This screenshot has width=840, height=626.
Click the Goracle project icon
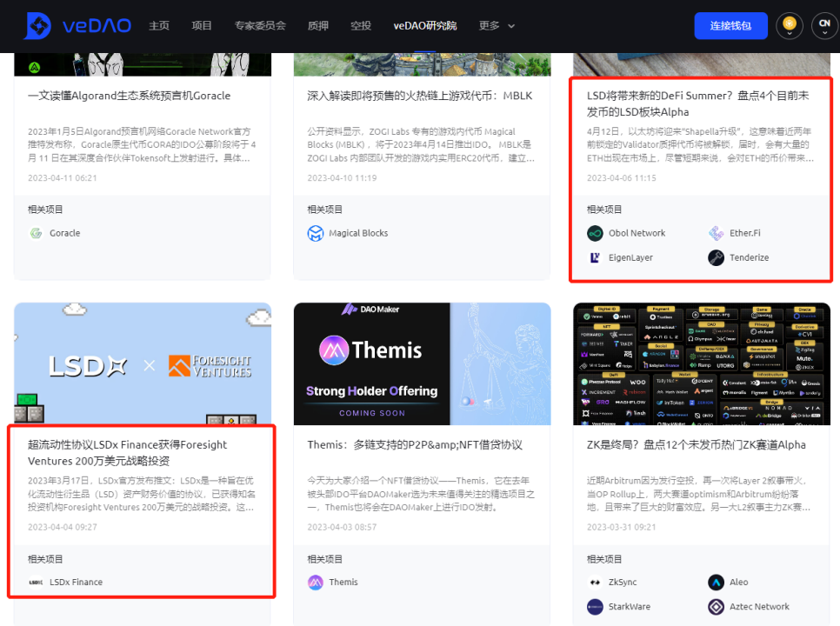[36, 233]
